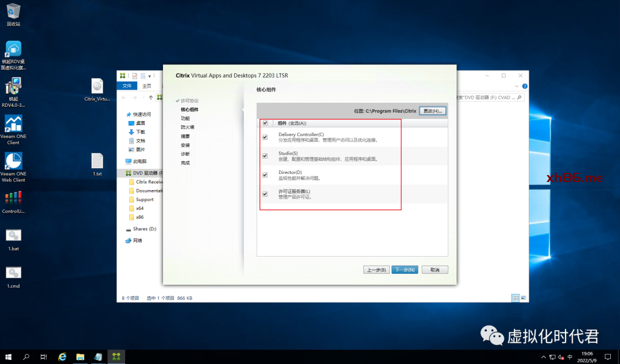Viewport: 620px width, 364px height.
Task: Open the Recycle Bin desktop icon
Action: [x=13, y=14]
